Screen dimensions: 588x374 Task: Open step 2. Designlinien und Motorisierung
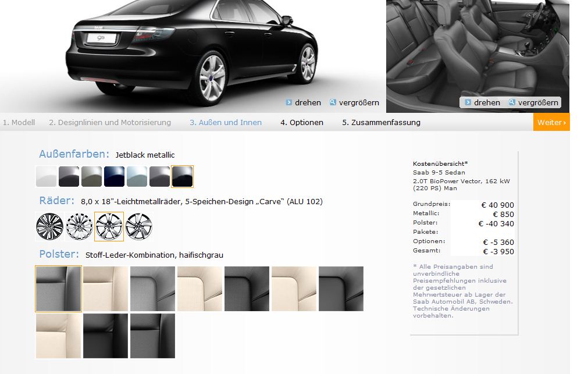[x=110, y=123]
